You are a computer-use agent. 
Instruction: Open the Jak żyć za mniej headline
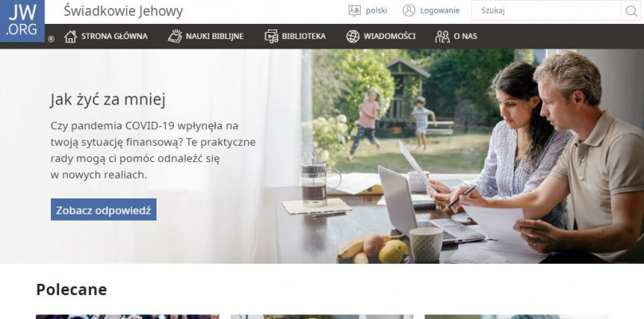pos(108,100)
